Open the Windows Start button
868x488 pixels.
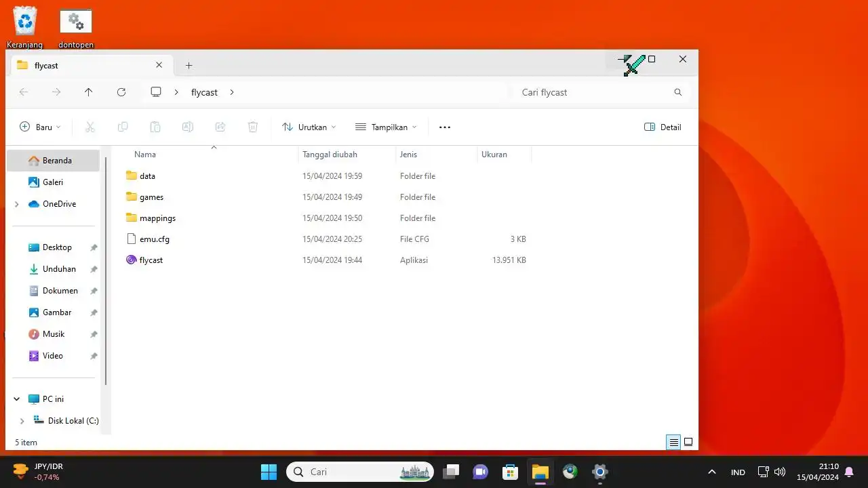(269, 472)
